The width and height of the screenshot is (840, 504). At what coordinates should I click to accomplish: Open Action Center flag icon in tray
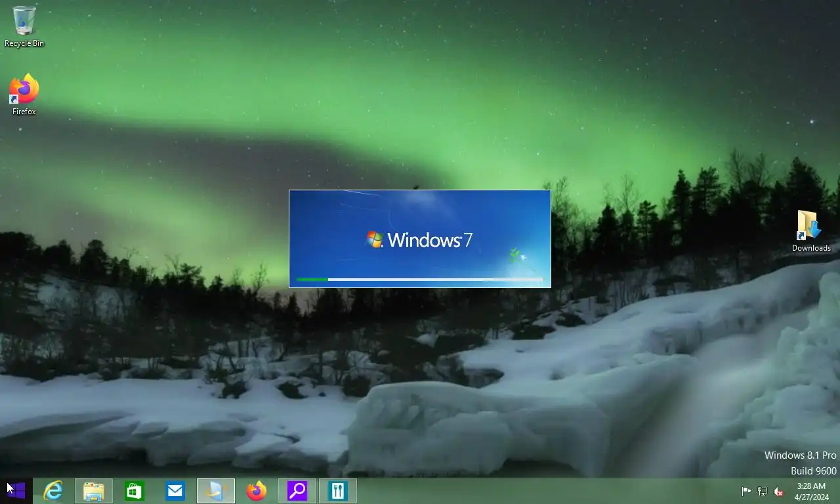(x=747, y=492)
